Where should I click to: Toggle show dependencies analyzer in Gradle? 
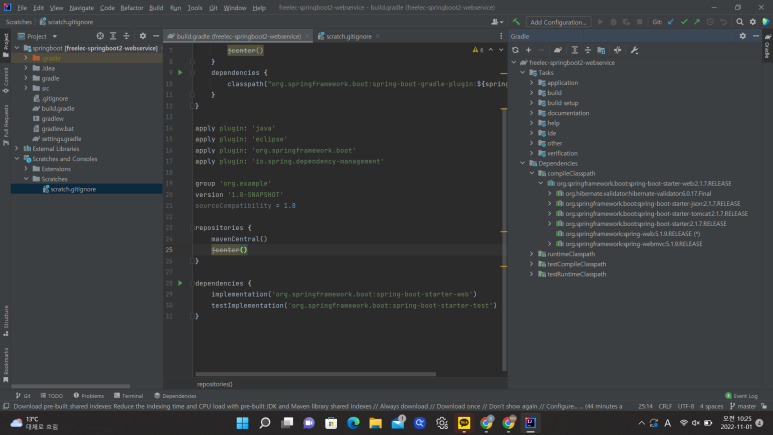601,50
